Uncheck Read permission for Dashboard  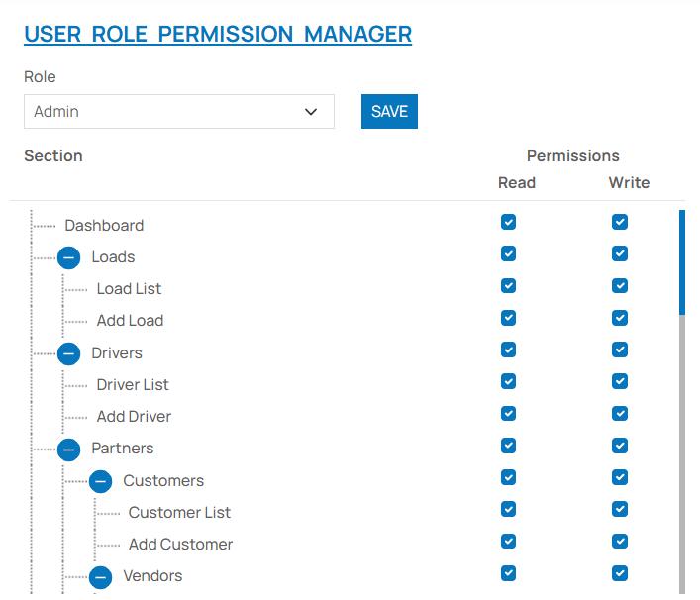(508, 223)
